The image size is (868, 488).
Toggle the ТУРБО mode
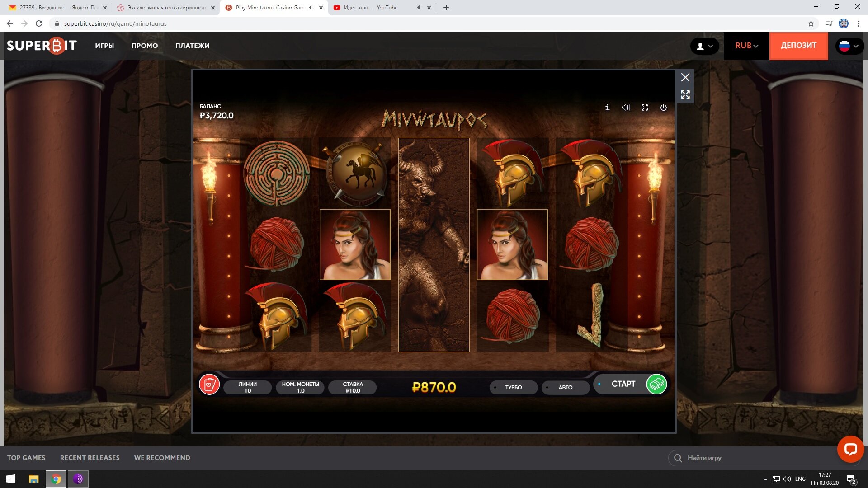pyautogui.click(x=513, y=387)
